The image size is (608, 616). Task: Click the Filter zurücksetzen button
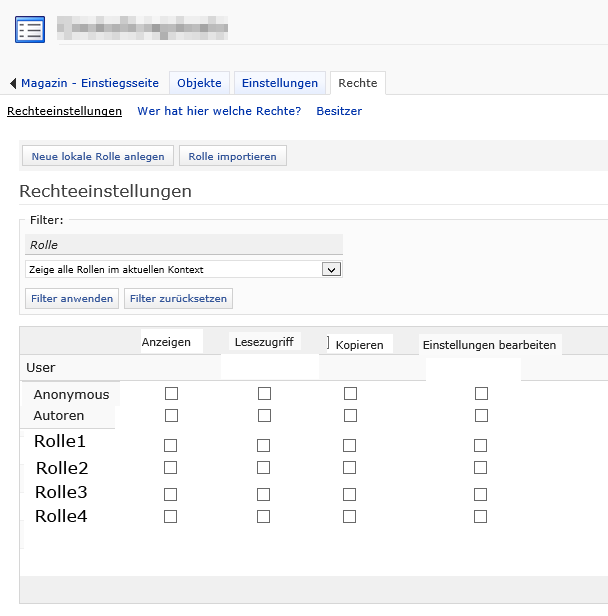tap(178, 298)
